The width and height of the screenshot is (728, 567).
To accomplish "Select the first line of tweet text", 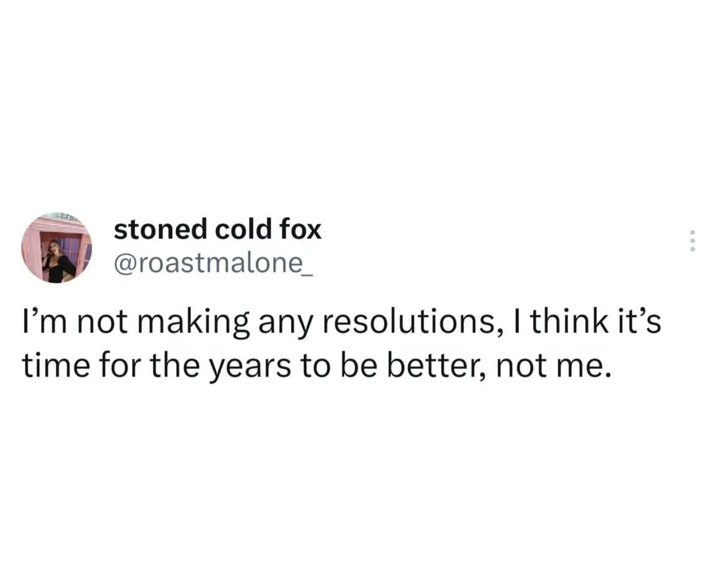I will 342,324.
